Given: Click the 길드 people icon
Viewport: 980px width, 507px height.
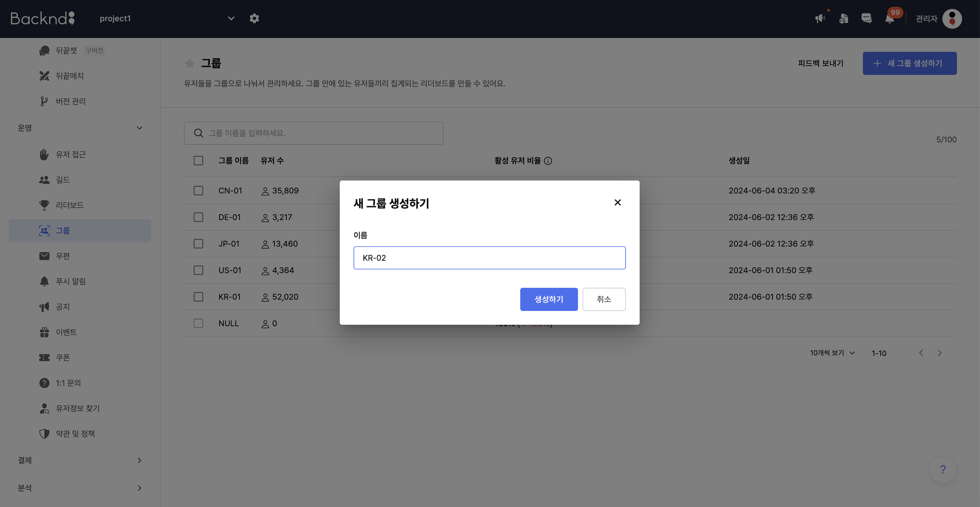Looking at the screenshot, I should (x=44, y=180).
